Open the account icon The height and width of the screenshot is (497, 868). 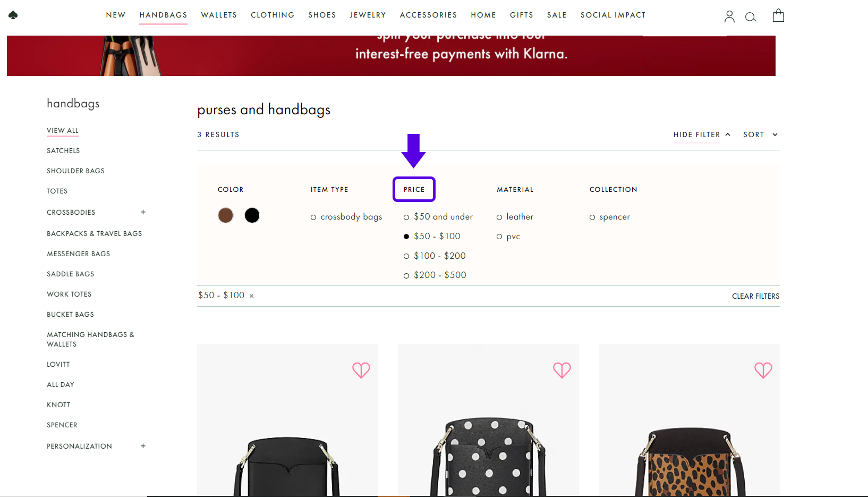tap(729, 16)
